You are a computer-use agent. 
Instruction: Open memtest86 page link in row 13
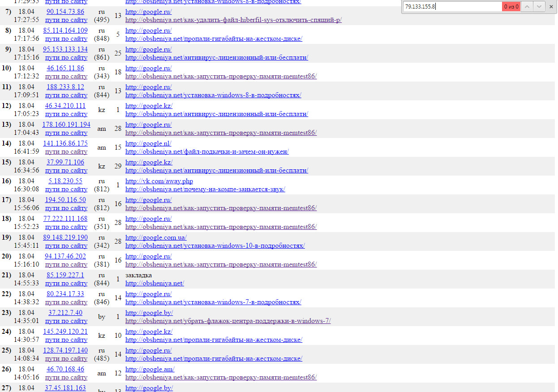[221, 133]
